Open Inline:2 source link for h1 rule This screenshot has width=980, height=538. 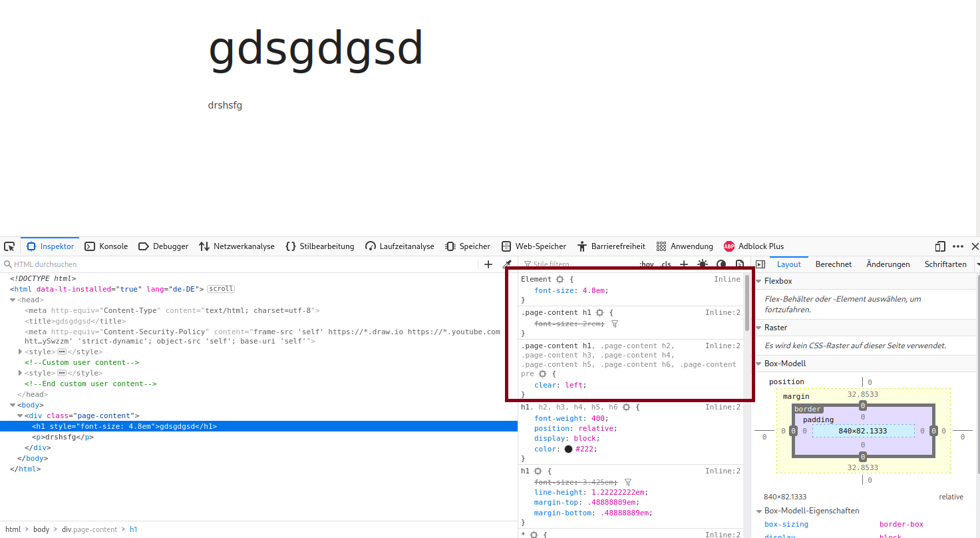pos(723,471)
